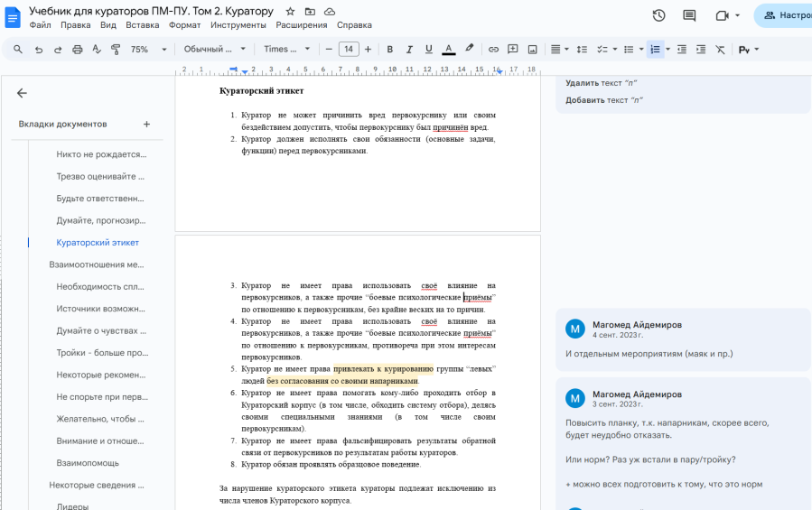Print the document
Image resolution: width=812 pixels, height=510 pixels.
coord(77,49)
